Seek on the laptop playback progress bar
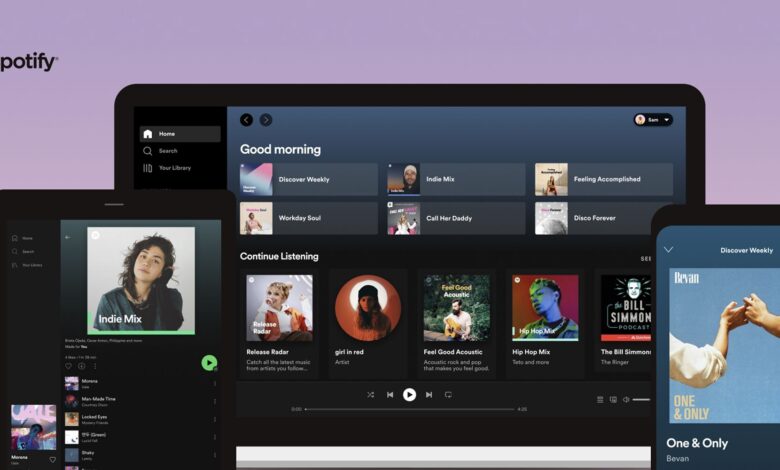This screenshot has height=470, width=780. [x=409, y=409]
